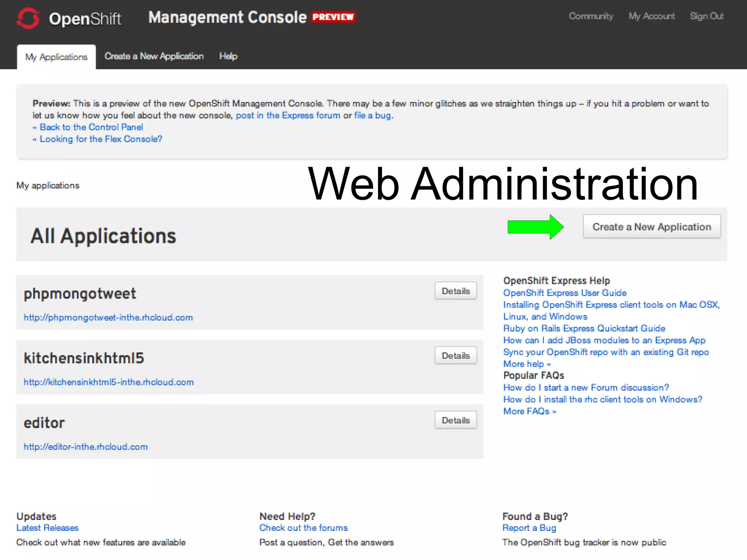This screenshot has height=560, width=747.
Task: Open Details for phpmongotweet
Action: [456, 291]
